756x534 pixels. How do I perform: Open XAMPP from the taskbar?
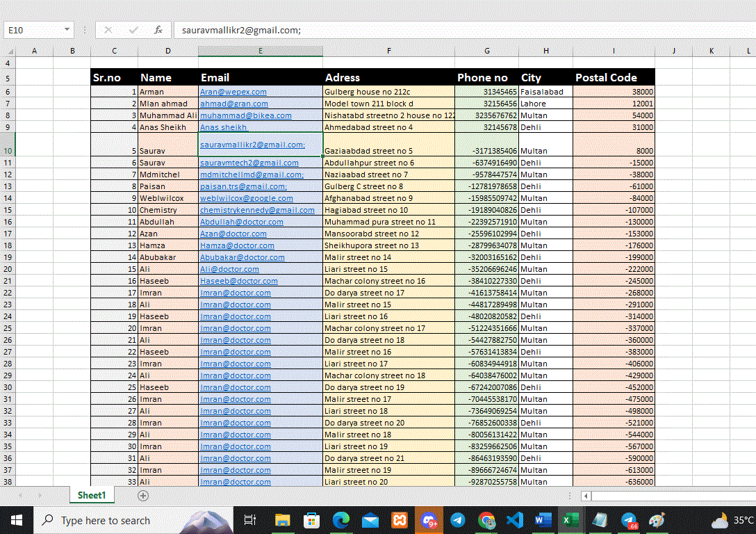(x=400, y=520)
